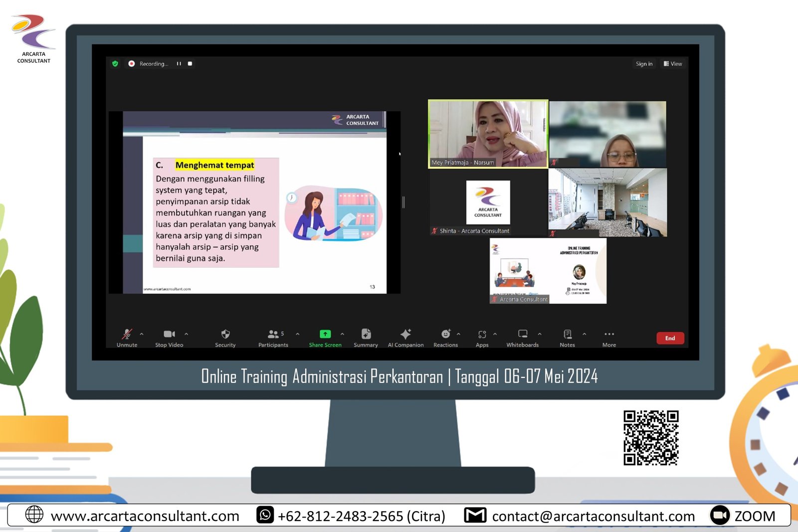Click the green Share Screen icon
This screenshot has height=532, width=798.
(325, 334)
